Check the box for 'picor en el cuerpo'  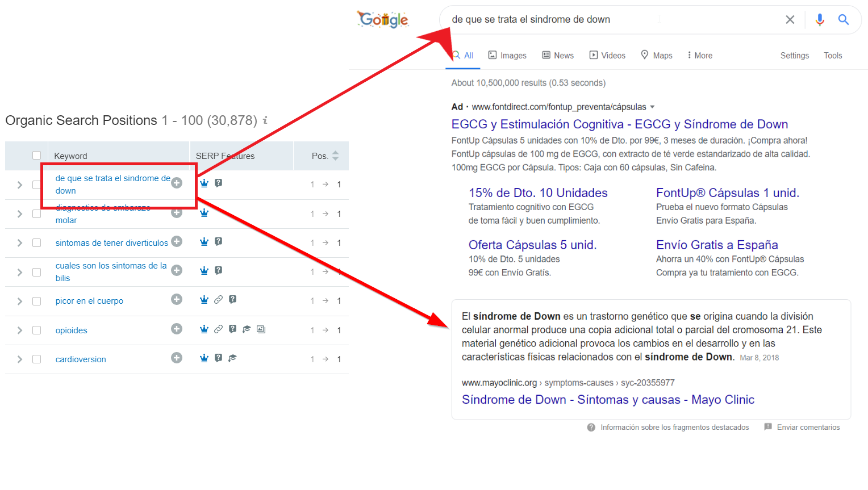click(x=37, y=301)
